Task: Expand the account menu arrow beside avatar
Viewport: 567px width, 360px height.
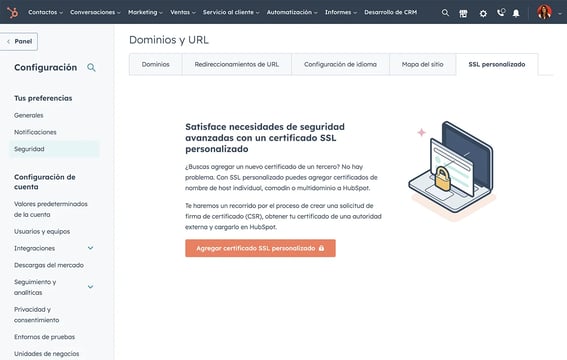Action: (560, 13)
